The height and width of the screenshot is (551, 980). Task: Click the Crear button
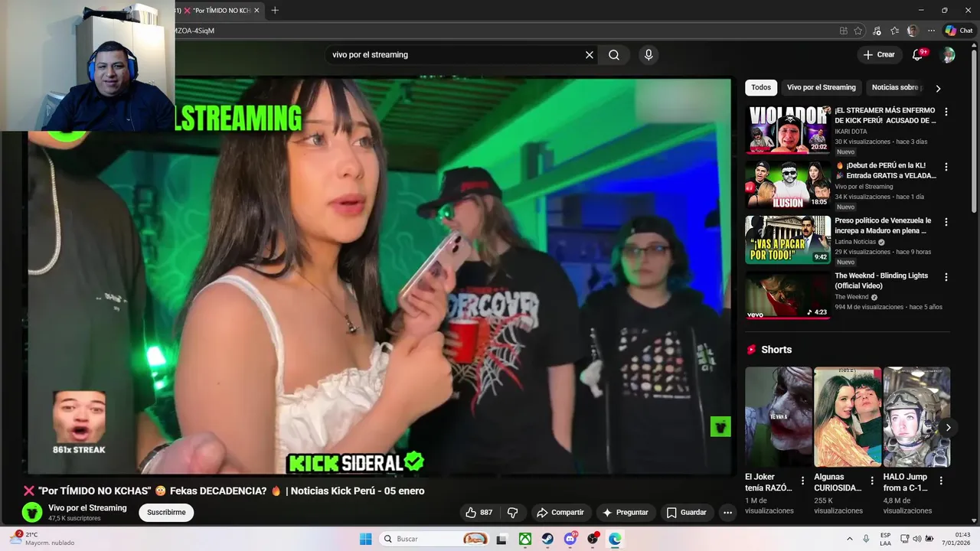click(x=879, y=54)
